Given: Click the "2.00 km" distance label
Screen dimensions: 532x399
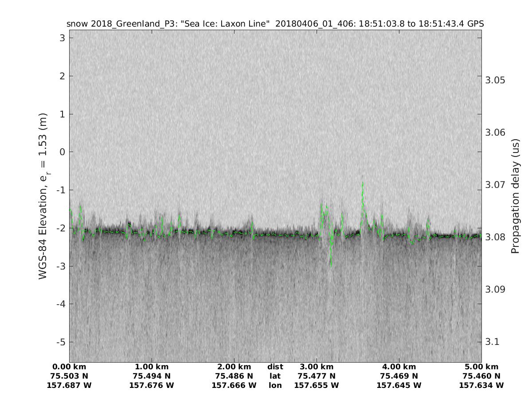Looking at the screenshot, I should pos(234,367).
